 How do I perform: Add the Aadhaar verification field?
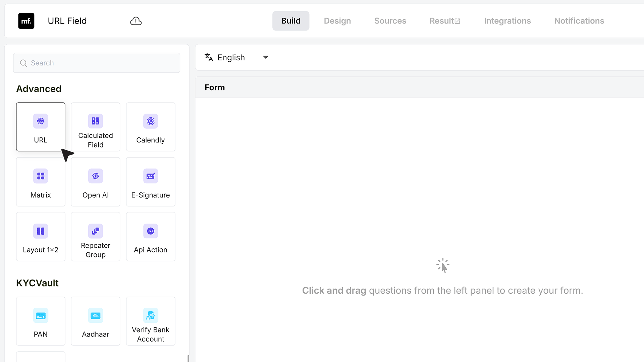click(x=96, y=321)
